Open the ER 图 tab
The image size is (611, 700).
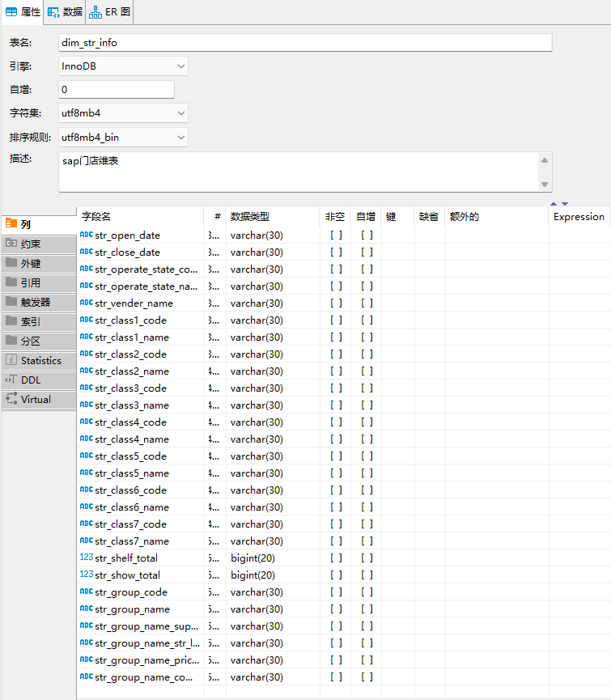109,12
